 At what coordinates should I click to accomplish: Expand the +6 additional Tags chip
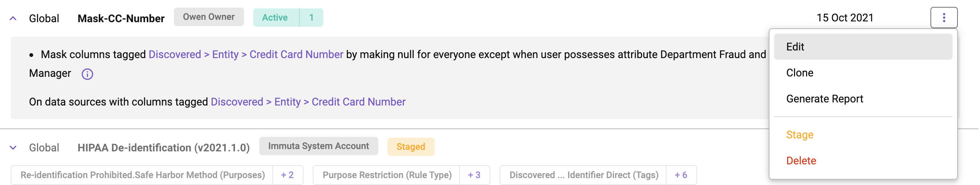pyautogui.click(x=681, y=175)
